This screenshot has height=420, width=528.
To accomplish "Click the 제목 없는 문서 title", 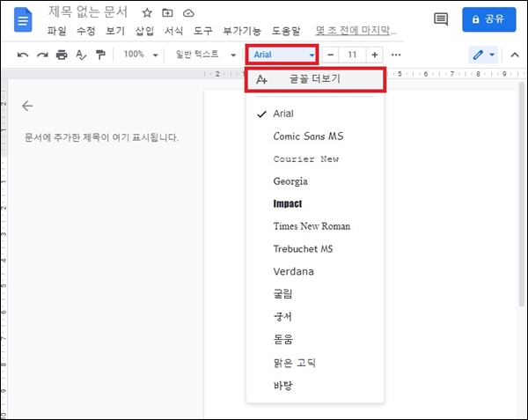I will pos(87,12).
